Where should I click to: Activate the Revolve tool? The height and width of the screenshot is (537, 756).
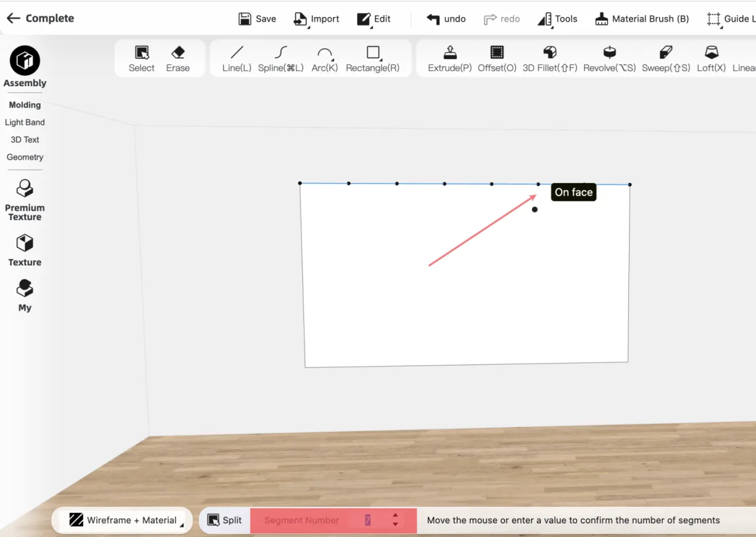609,53
